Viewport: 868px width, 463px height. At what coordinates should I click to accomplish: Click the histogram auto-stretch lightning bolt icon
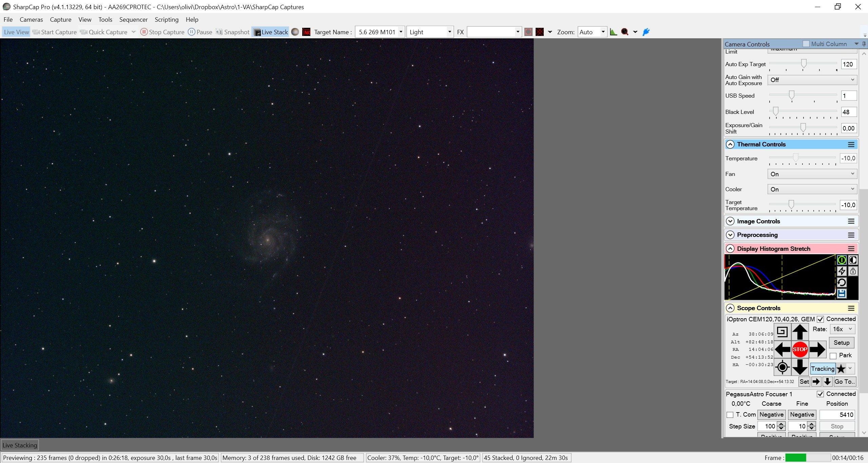point(842,271)
